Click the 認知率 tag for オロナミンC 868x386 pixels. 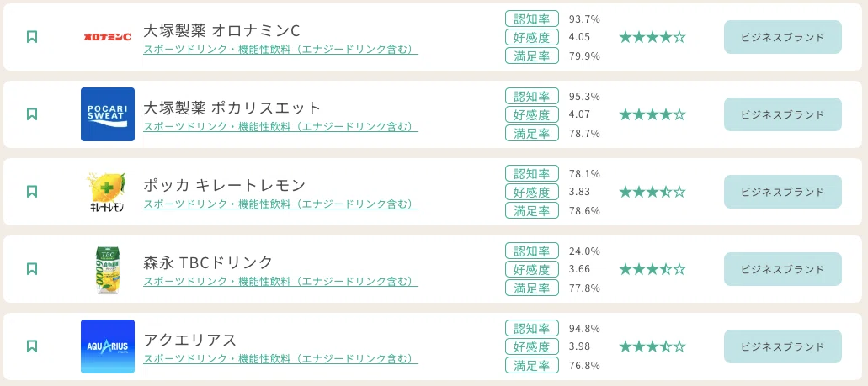click(532, 19)
